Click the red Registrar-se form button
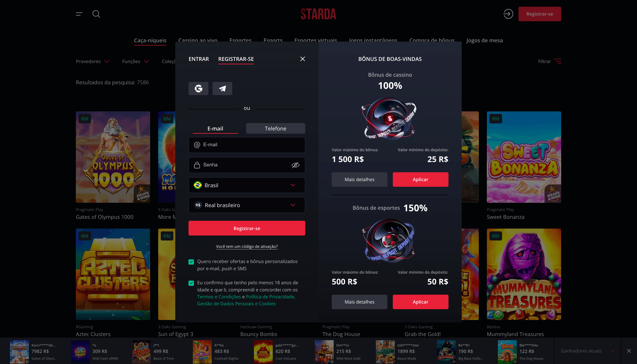 coord(247,228)
